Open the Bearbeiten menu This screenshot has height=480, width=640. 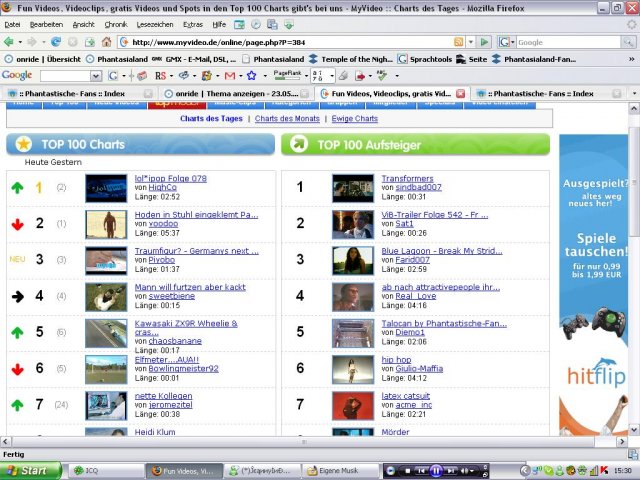pos(46,24)
